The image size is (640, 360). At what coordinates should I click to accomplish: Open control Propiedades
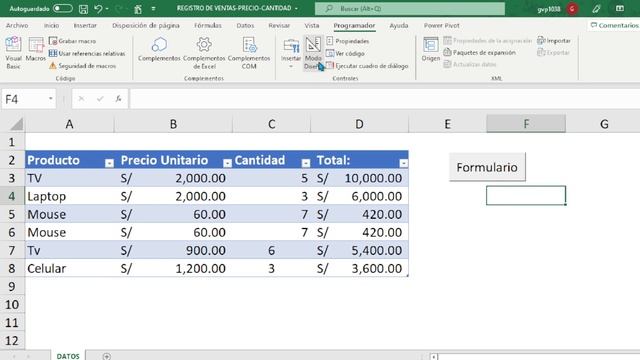click(348, 41)
